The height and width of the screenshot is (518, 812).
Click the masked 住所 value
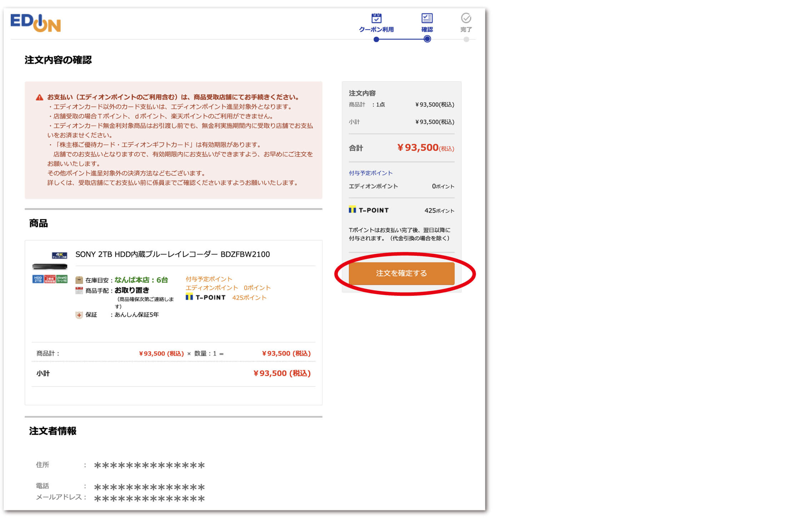(x=149, y=465)
